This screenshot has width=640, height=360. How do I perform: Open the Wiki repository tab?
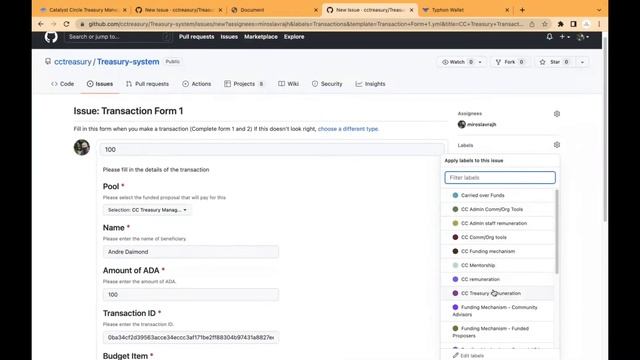tap(289, 84)
